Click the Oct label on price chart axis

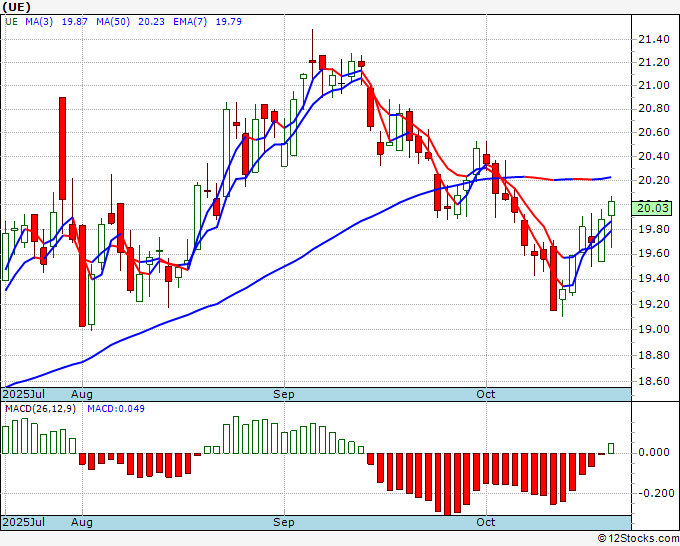point(485,394)
